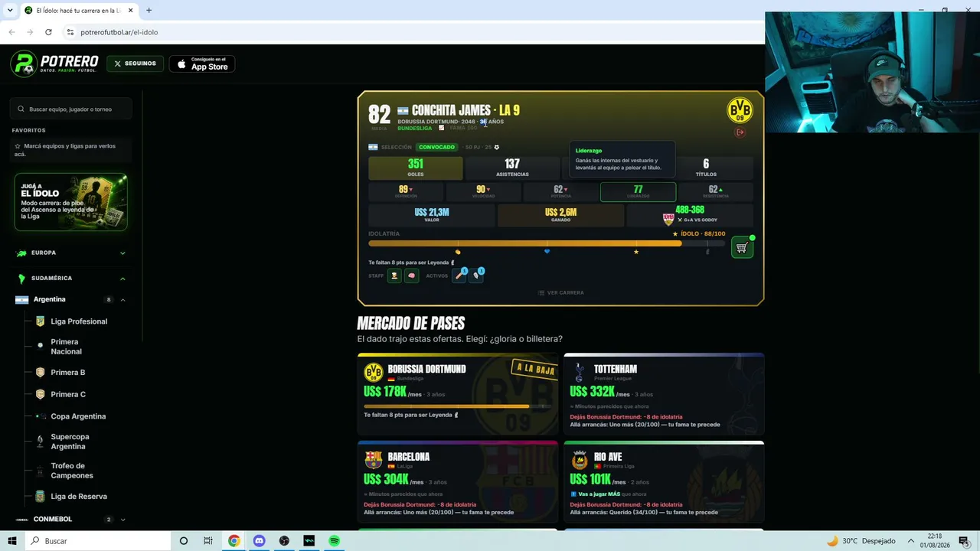Open Spotify from the taskbar
The image size is (980, 551).
coord(334,541)
